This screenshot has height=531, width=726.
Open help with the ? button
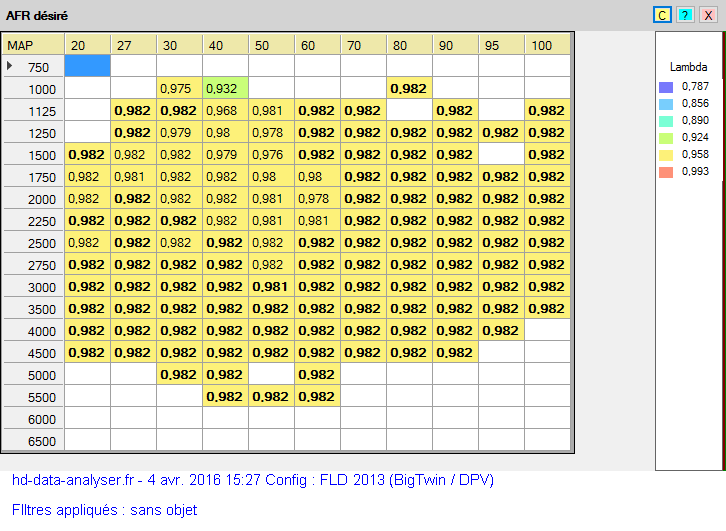[x=685, y=15]
